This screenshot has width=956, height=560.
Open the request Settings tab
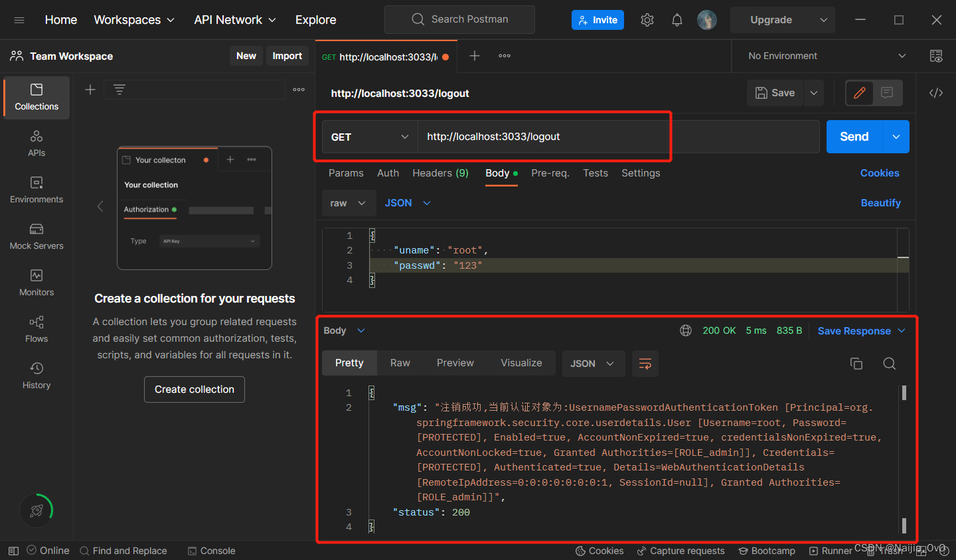click(x=641, y=173)
